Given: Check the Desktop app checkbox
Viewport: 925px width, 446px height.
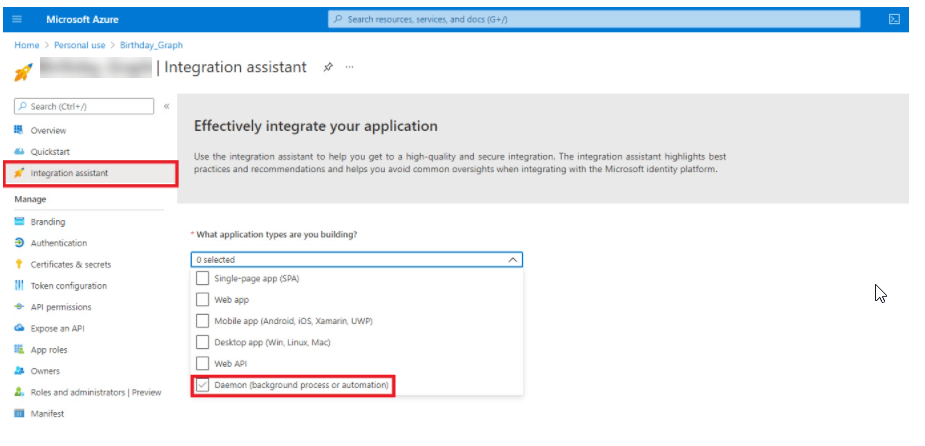Looking at the screenshot, I should 202,342.
